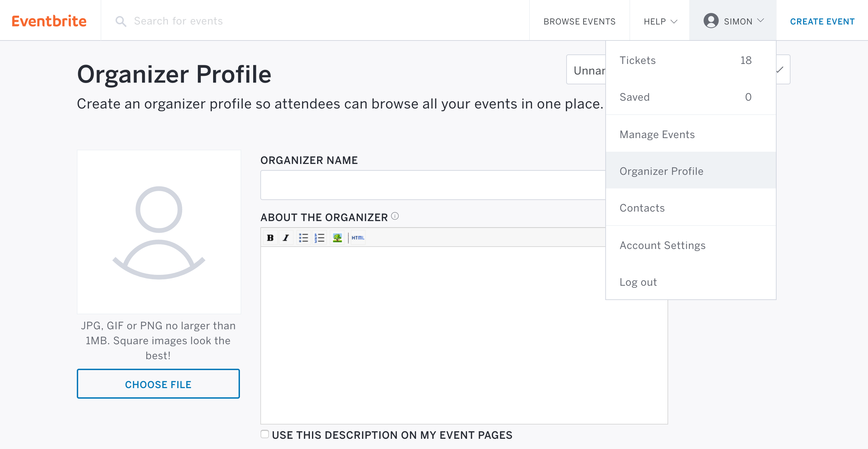868x449 pixels.
Task: Select Manage Events from dropdown
Action: 657,134
